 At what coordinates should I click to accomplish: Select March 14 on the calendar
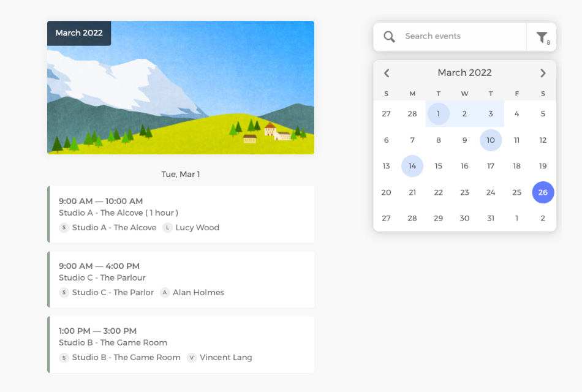click(x=412, y=166)
